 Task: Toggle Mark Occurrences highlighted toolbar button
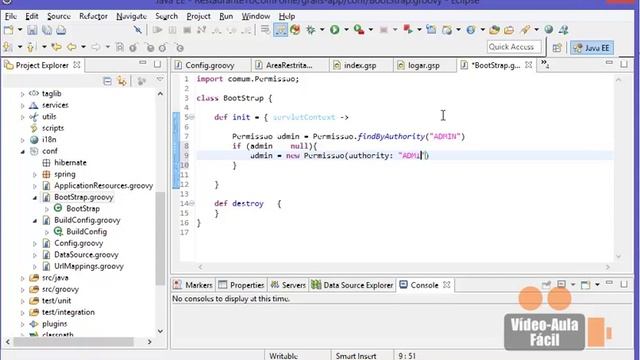click(280, 30)
